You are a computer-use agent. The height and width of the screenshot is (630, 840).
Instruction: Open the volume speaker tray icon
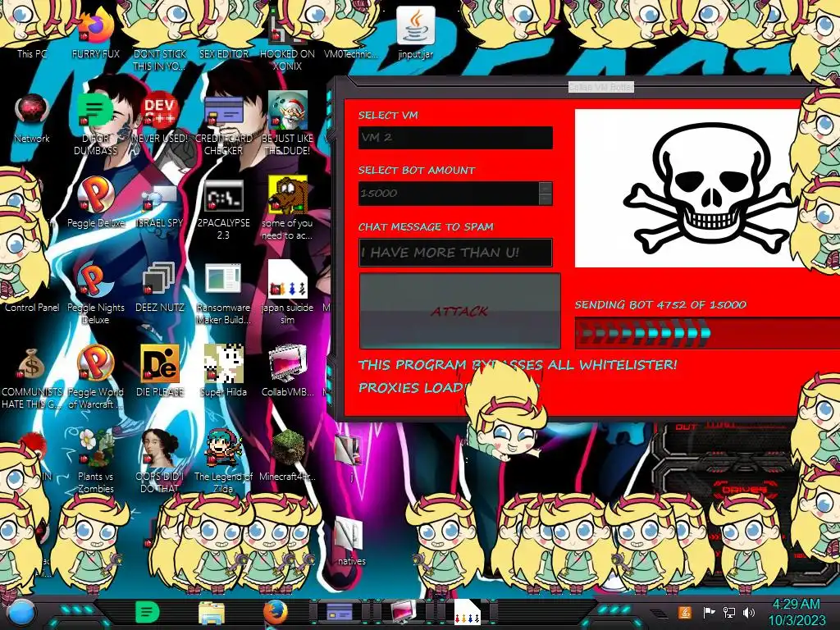click(x=749, y=612)
